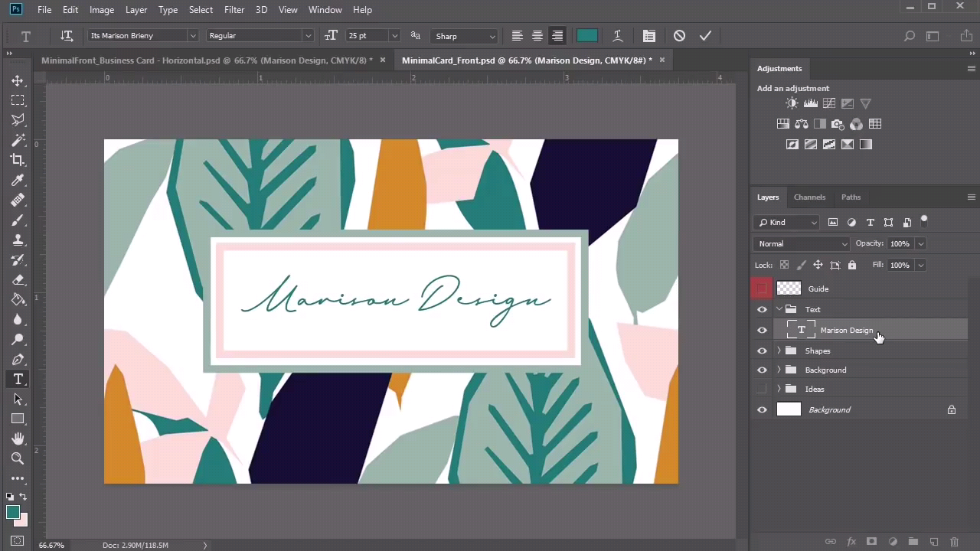The image size is (980, 551).
Task: Select the Move tool
Action: pyautogui.click(x=18, y=80)
